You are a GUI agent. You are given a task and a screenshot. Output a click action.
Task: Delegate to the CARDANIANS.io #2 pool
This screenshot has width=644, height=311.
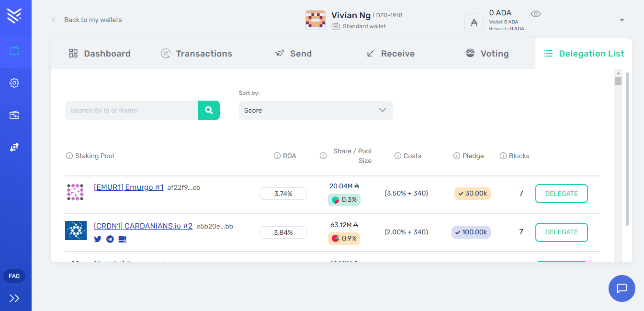pyautogui.click(x=562, y=232)
